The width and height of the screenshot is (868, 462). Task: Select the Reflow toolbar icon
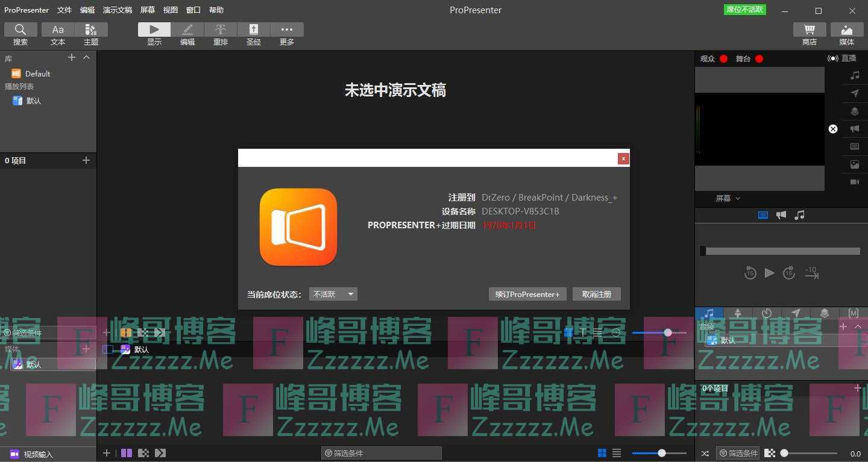click(x=221, y=34)
